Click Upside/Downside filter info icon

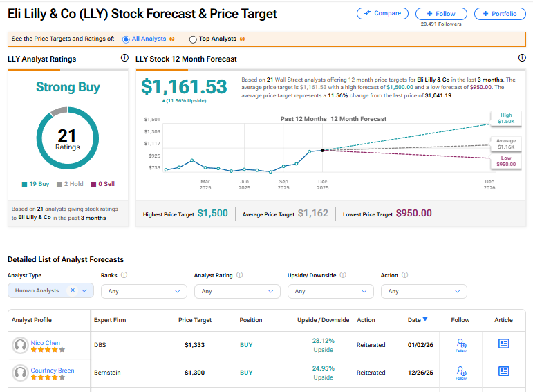pos(343,275)
